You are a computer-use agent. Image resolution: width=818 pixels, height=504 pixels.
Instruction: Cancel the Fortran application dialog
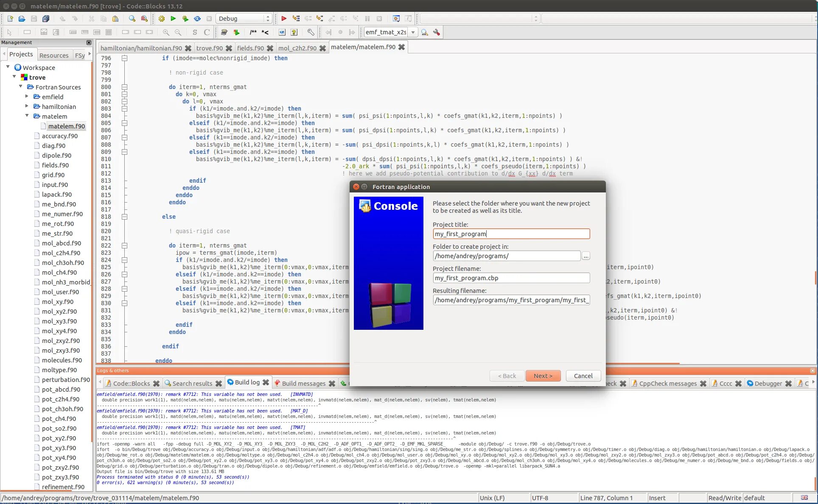click(583, 376)
